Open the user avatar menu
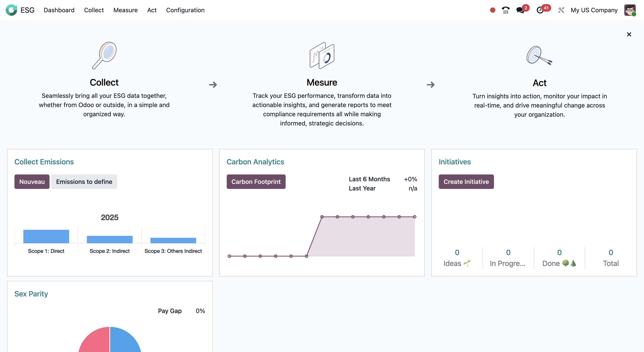Image resolution: width=644 pixels, height=352 pixels. click(630, 10)
